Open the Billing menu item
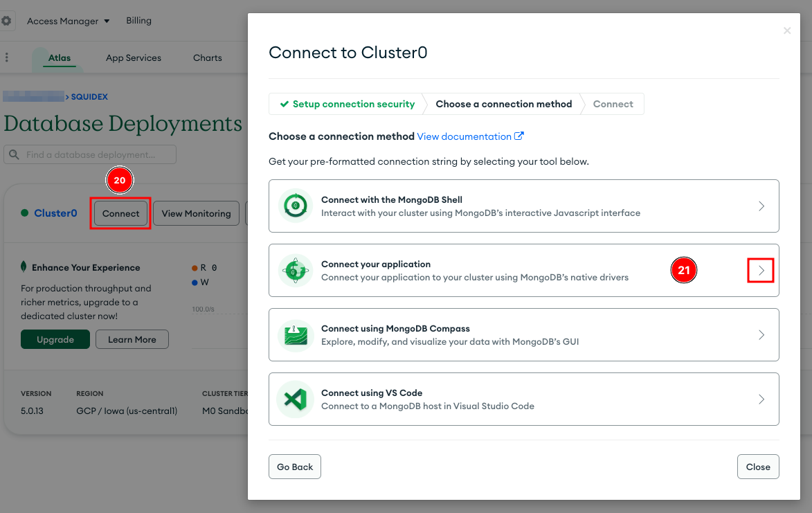This screenshot has height=513, width=812. point(138,21)
